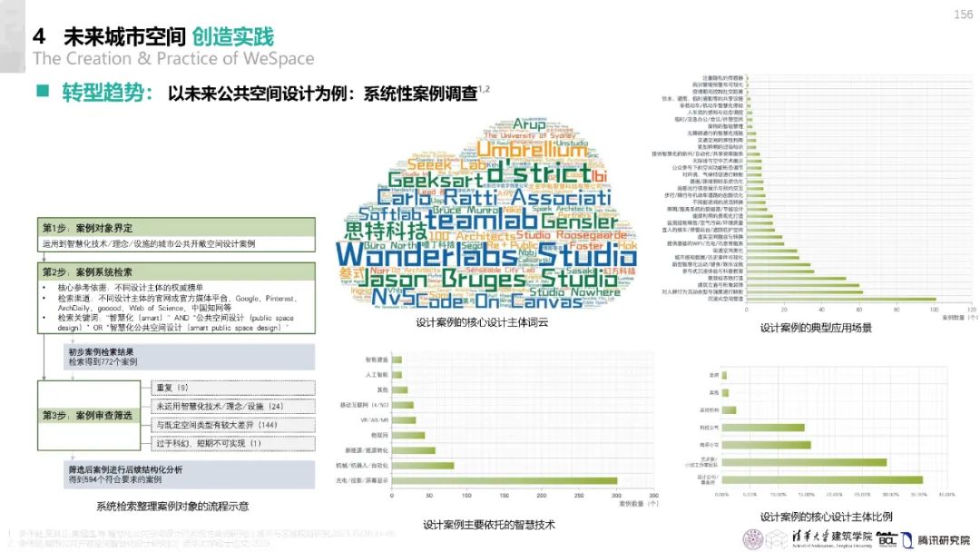
Task: Click 'On Canvas' in the word cloud
Action: tap(529, 301)
